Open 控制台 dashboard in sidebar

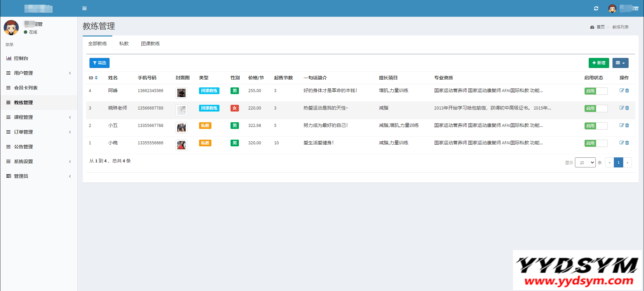[x=21, y=58]
